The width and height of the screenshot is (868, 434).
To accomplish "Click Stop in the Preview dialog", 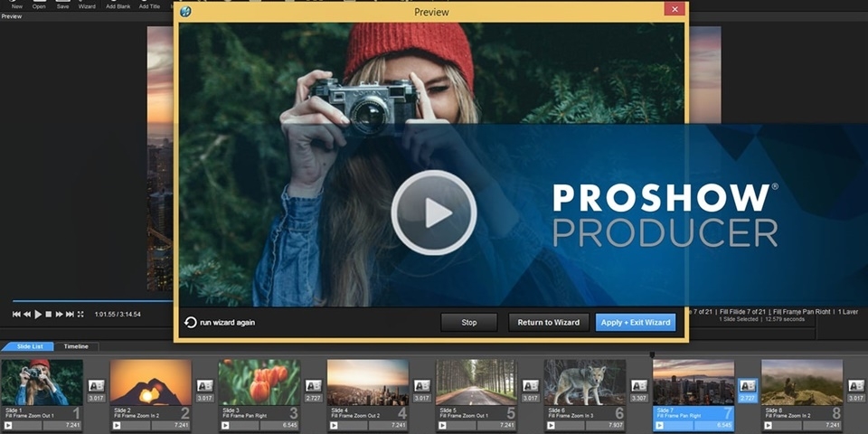I will click(469, 322).
